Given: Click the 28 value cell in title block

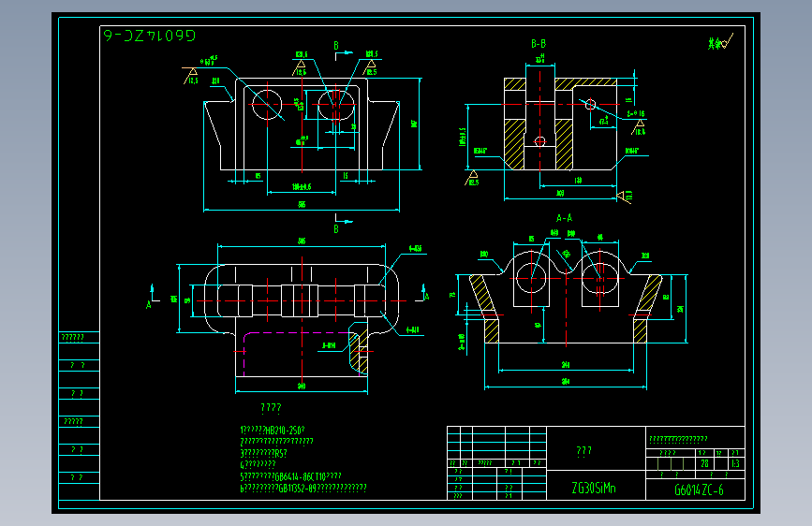Looking at the screenshot, I should coord(705,463).
